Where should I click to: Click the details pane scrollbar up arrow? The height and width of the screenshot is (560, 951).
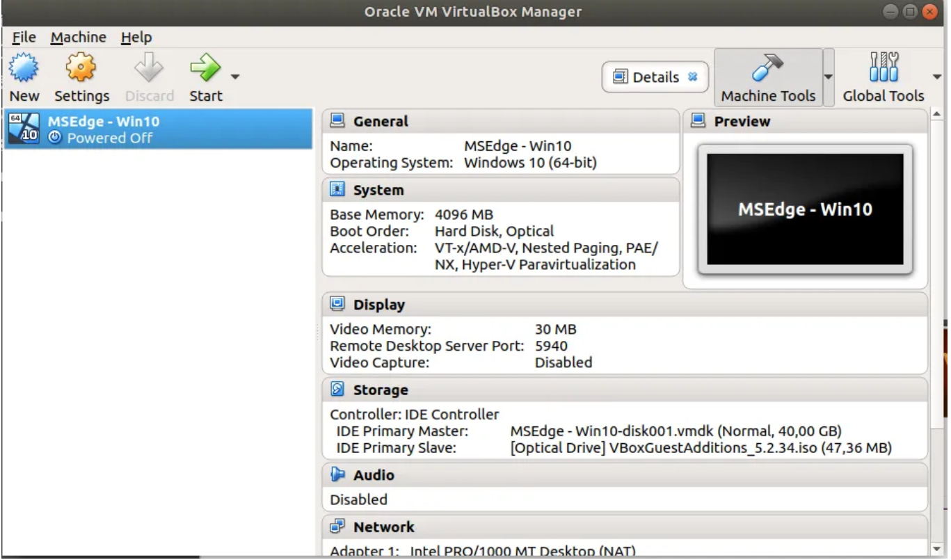point(936,113)
